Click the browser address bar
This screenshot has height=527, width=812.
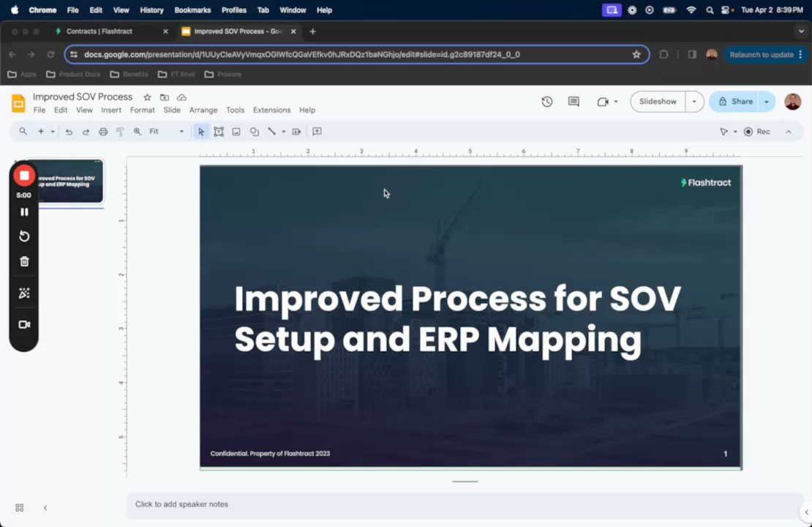coord(356,54)
